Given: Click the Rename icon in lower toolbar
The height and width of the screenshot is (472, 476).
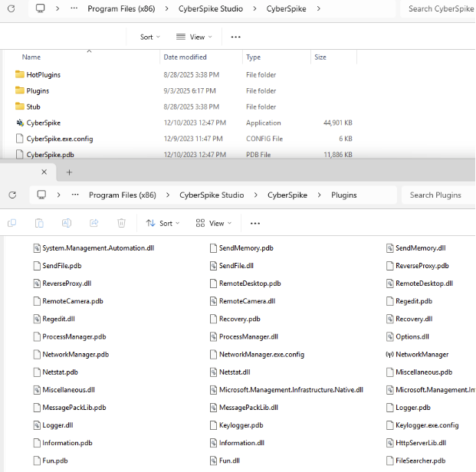Looking at the screenshot, I should (67, 223).
